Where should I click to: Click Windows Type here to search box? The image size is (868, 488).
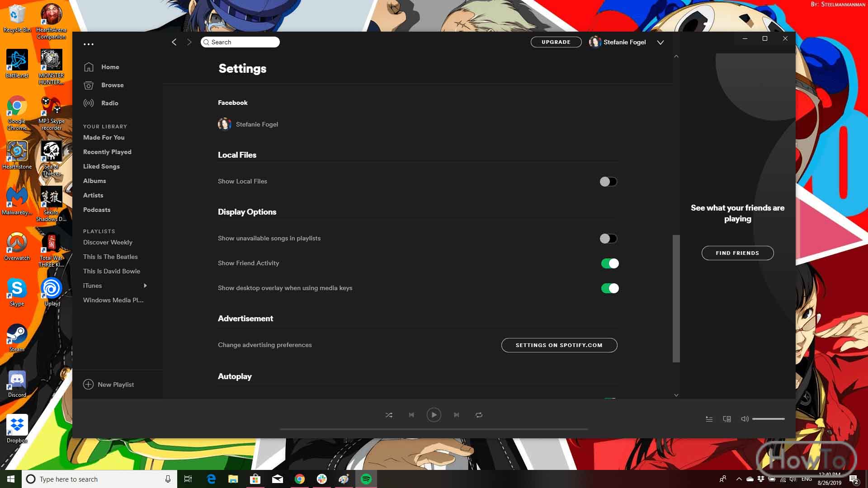pos(99,479)
